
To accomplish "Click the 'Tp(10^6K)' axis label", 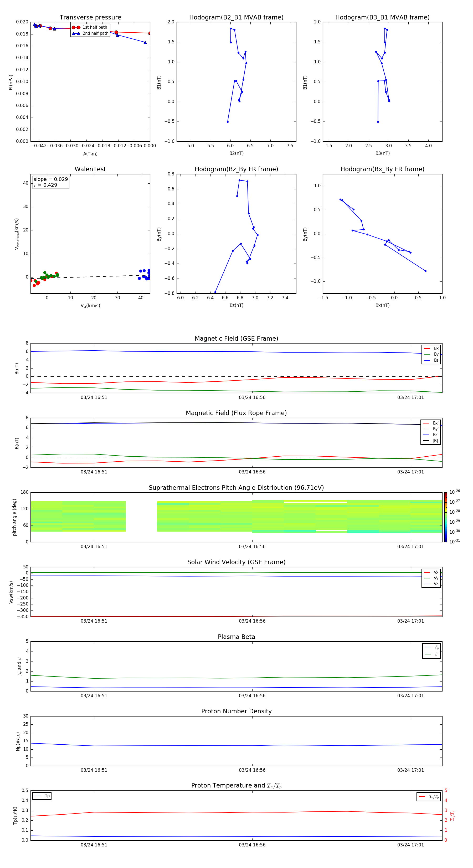I will pos(16,815).
